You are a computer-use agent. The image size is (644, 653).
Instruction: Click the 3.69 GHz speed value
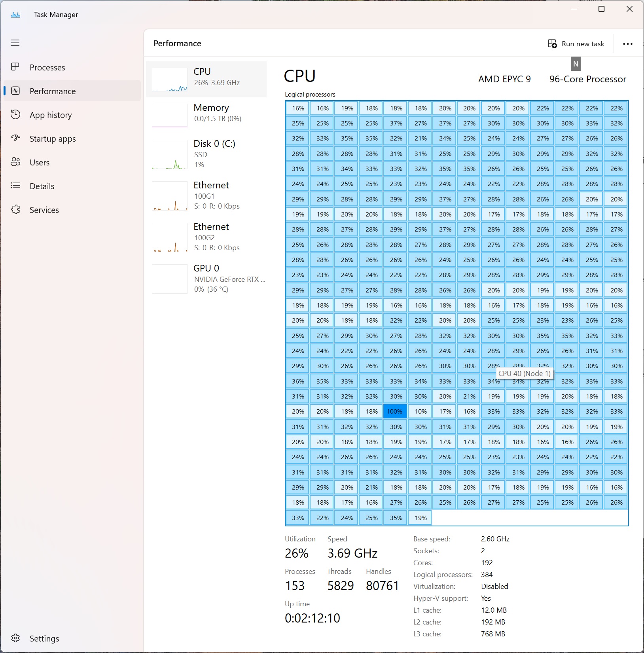tap(352, 553)
